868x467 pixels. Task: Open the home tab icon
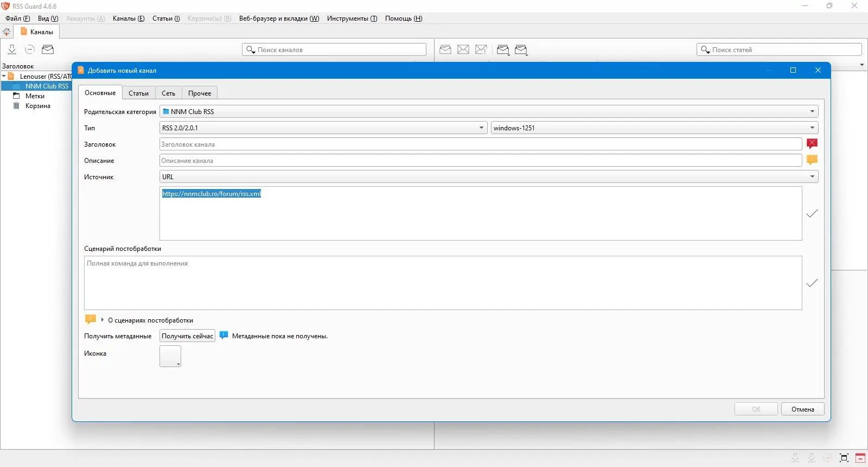click(7, 32)
